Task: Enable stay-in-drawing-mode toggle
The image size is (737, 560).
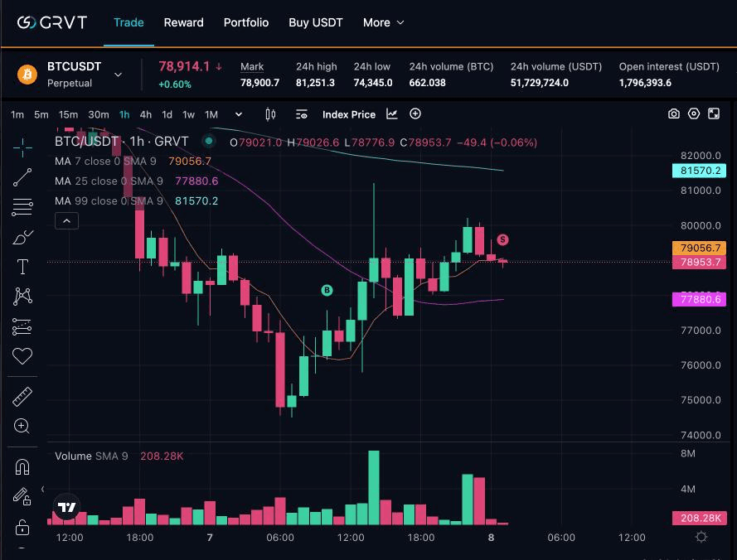Action: point(22,496)
